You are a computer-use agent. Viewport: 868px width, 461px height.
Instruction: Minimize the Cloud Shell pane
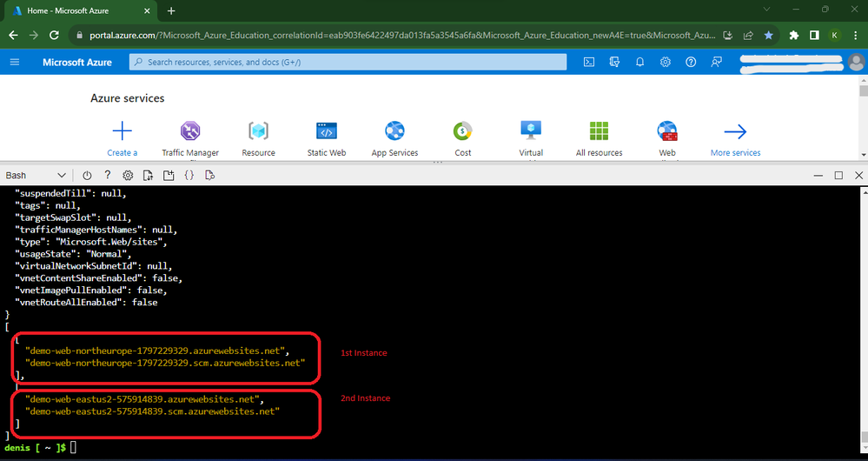[x=818, y=175]
